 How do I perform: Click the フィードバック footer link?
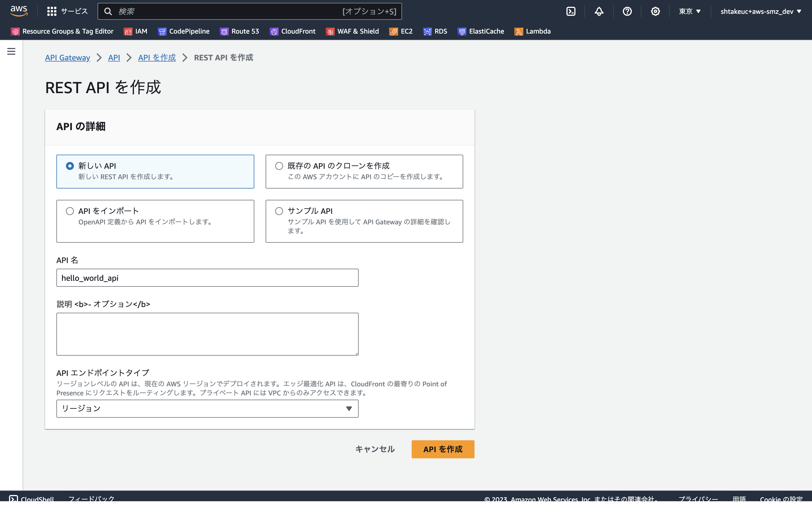(91, 499)
